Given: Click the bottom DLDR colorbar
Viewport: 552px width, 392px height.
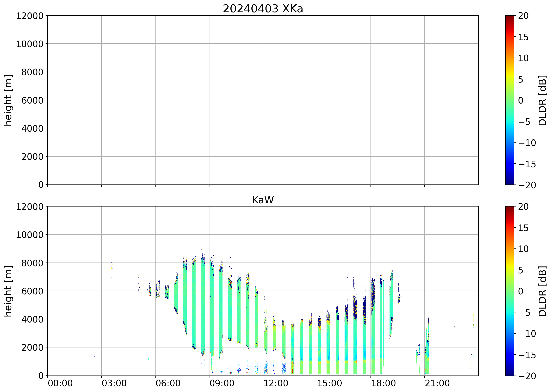Looking at the screenshot, I should [509, 291].
